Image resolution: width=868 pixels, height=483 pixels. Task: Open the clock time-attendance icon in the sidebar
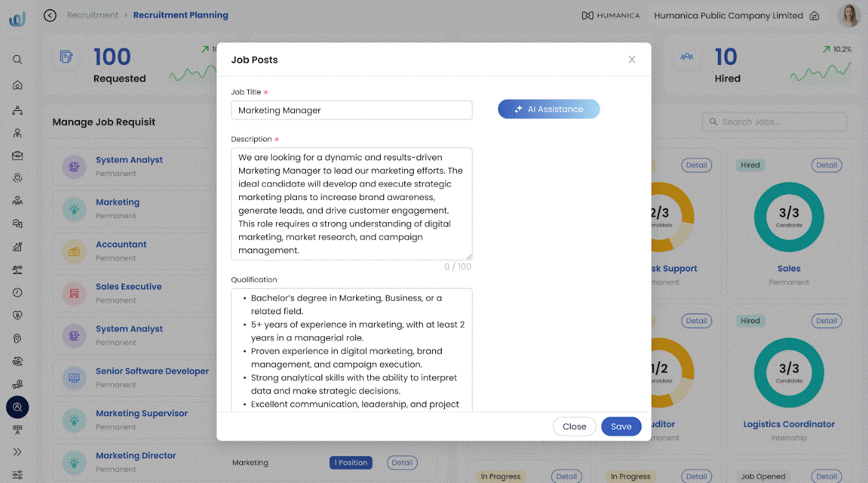point(18,291)
